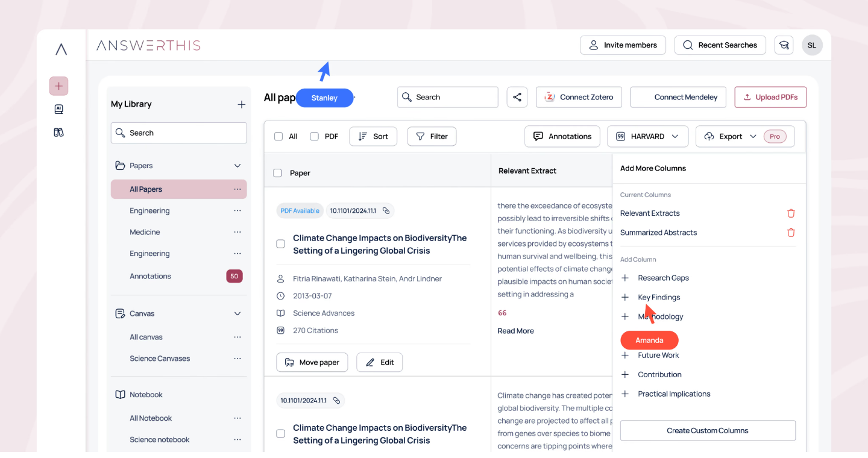This screenshot has height=458, width=868.
Task: Tick the All checkbox in toolbar
Action: (x=278, y=137)
